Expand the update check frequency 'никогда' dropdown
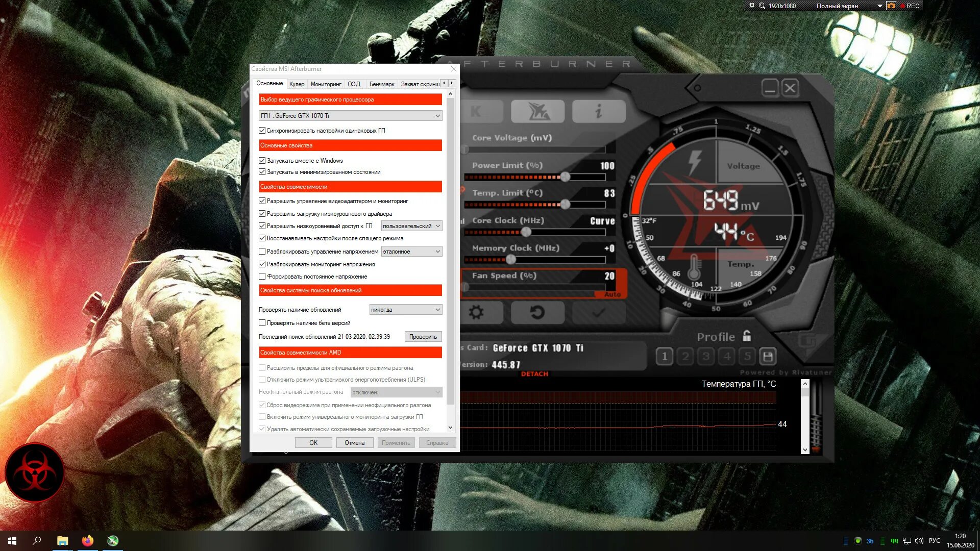The image size is (980, 551). click(405, 310)
